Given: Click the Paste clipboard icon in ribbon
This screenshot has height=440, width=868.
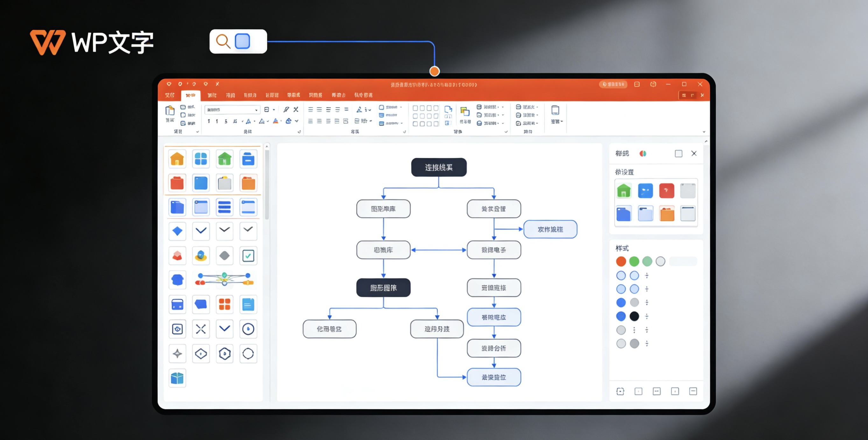Looking at the screenshot, I should click(x=170, y=111).
